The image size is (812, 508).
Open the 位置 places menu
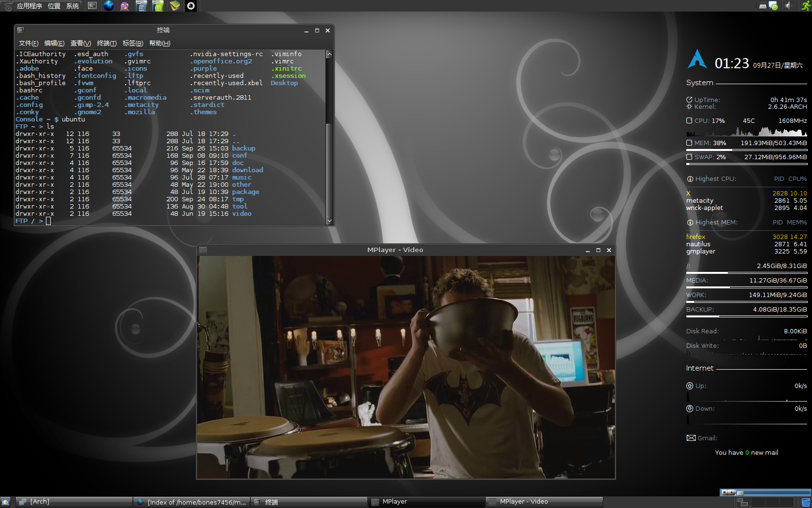pos(54,6)
